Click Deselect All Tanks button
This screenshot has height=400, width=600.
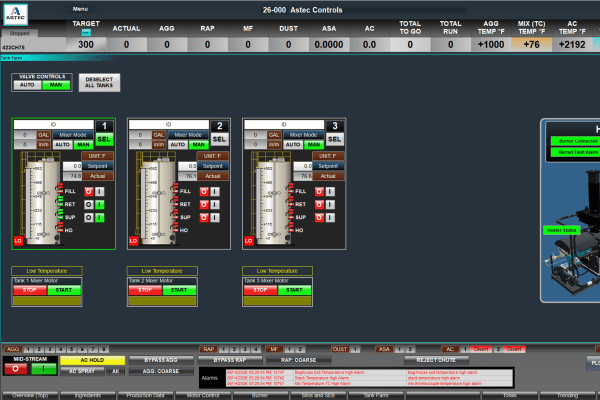[99, 83]
